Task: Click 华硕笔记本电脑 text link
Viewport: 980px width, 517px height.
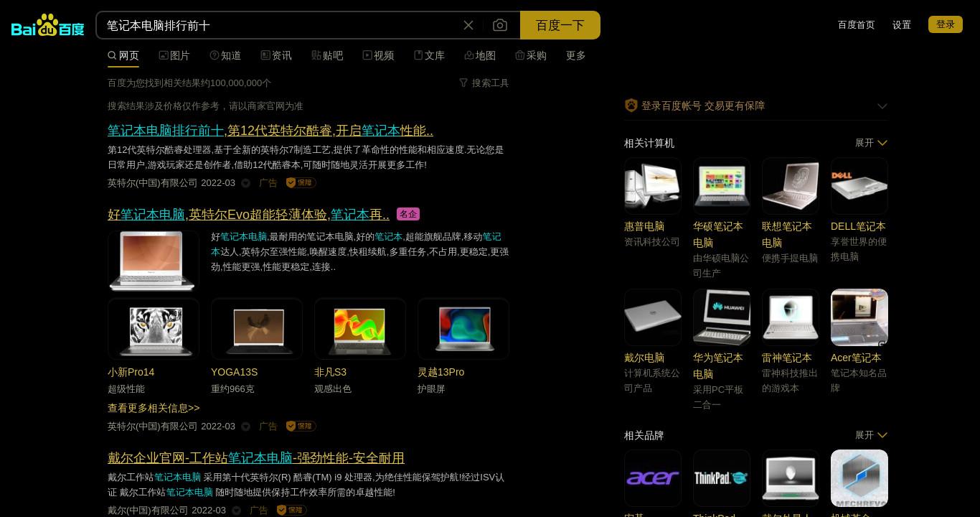Action: (x=718, y=234)
